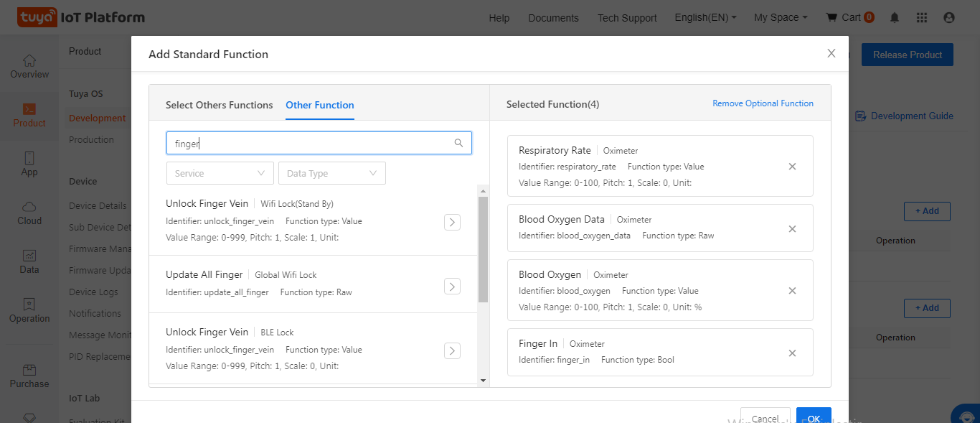
Task: Click the search magnifier icon in function search
Action: pyautogui.click(x=458, y=143)
